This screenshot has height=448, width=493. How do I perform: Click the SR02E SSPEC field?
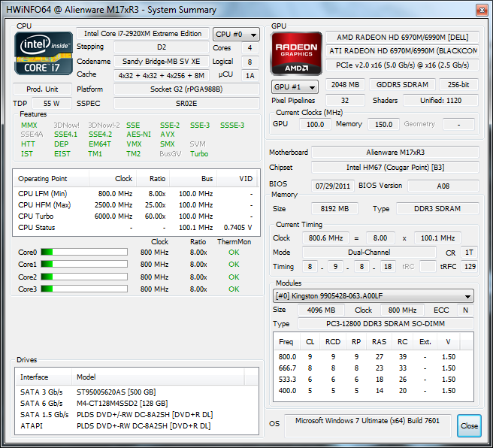(x=186, y=104)
